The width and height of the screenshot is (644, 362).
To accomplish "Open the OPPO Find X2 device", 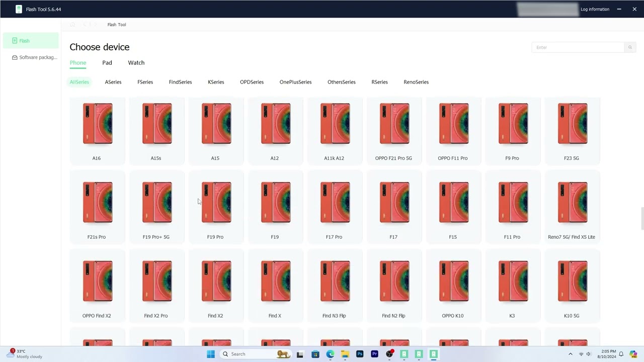I will [97, 286].
